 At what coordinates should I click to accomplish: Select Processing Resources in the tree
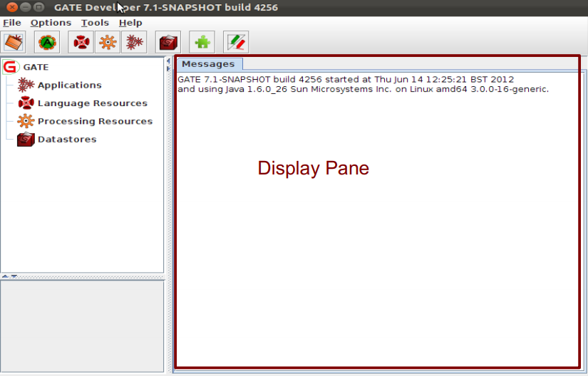(x=96, y=121)
